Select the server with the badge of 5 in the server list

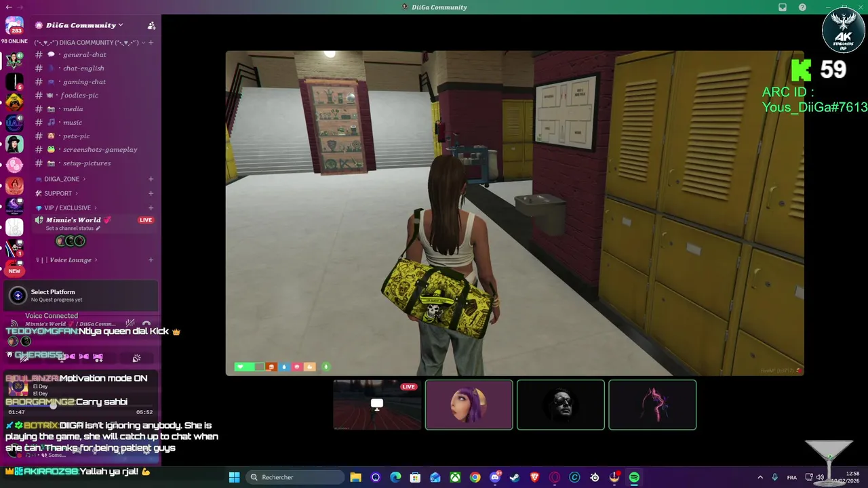(x=14, y=81)
